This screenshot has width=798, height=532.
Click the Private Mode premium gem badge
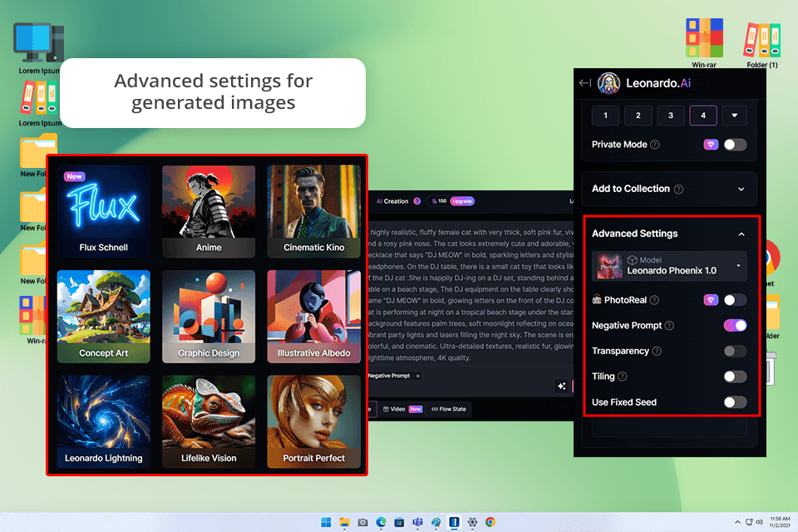711,145
